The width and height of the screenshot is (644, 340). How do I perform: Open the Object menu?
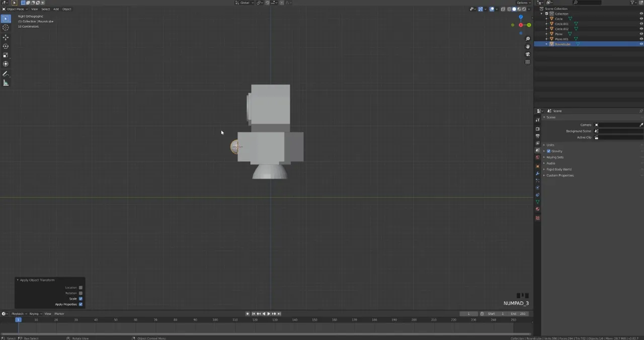coord(66,9)
